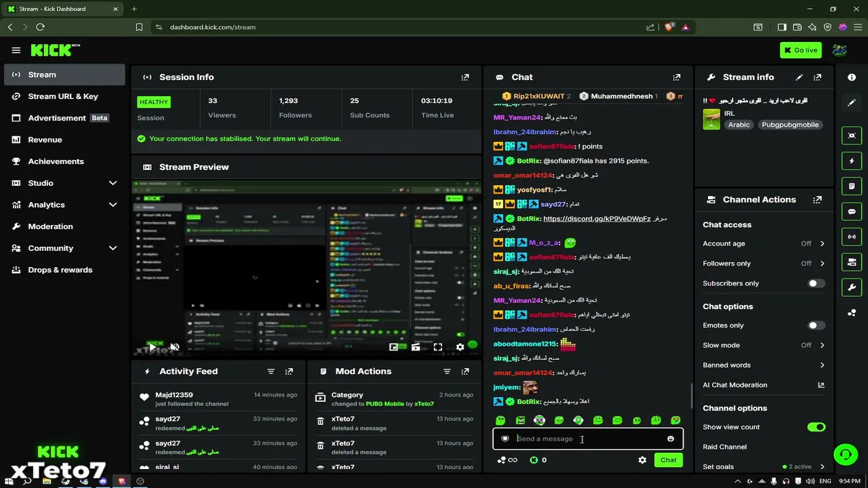
Task: Enable Emotes only chat
Action: [x=816, y=325]
